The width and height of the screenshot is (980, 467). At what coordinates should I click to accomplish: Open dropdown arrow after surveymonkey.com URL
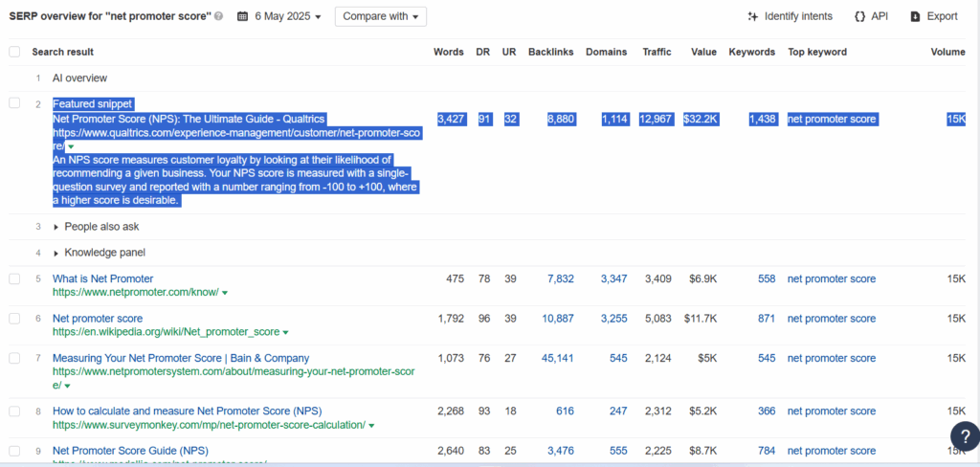click(371, 426)
